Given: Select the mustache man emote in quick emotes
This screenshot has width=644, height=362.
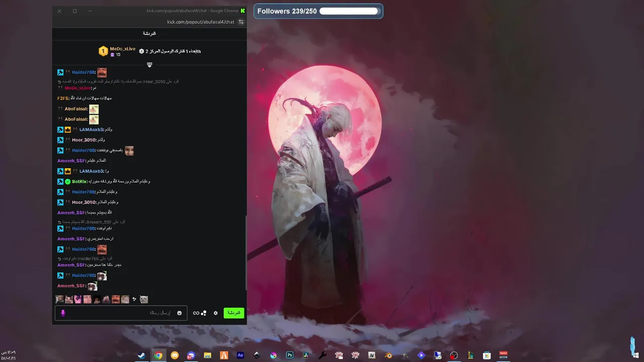Looking at the screenshot, I should click(x=116, y=299).
